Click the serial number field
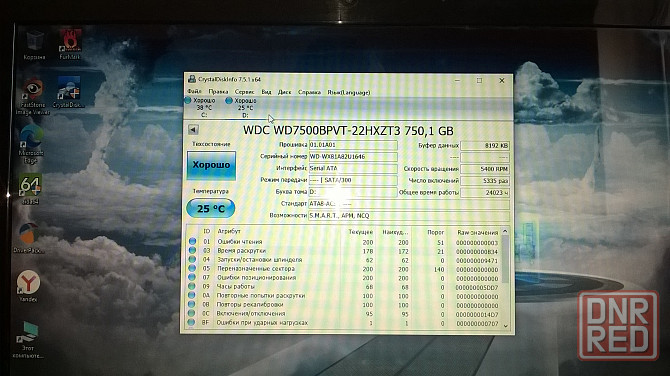 tap(353, 156)
